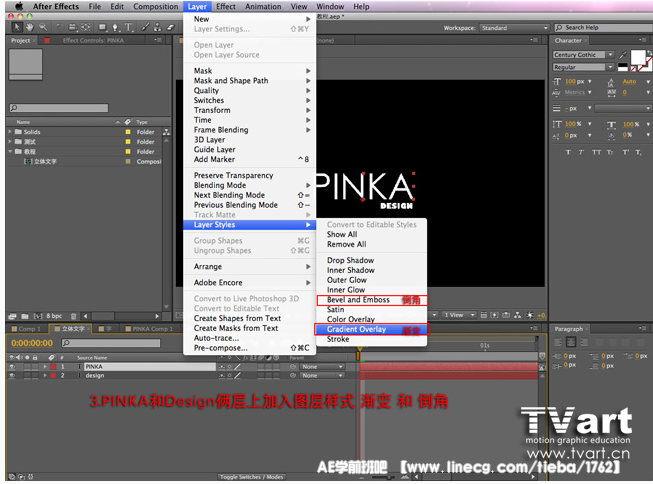653x484 pixels.
Task: Toggle shy switch on design layer
Action: pos(222,376)
